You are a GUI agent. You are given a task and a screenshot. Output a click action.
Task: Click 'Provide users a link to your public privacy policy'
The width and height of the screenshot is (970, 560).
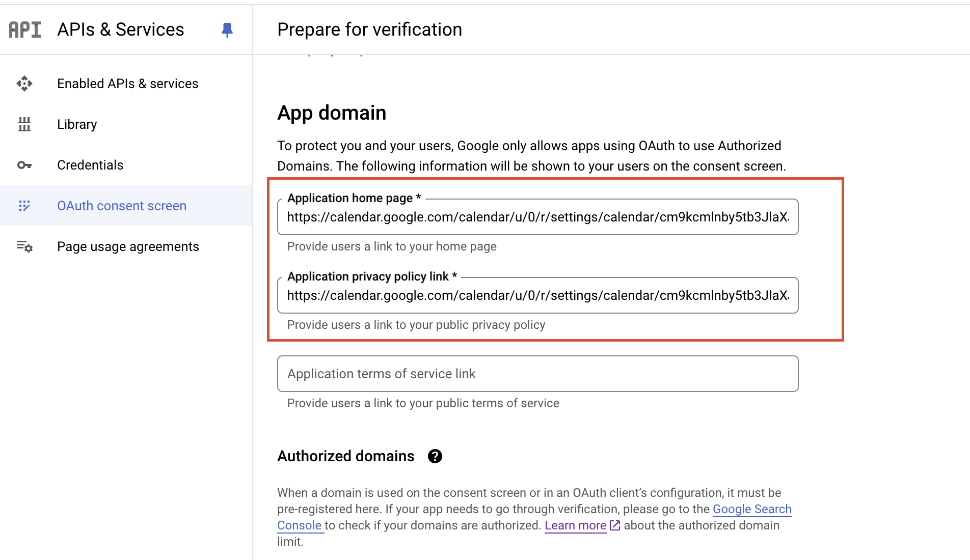pos(416,325)
